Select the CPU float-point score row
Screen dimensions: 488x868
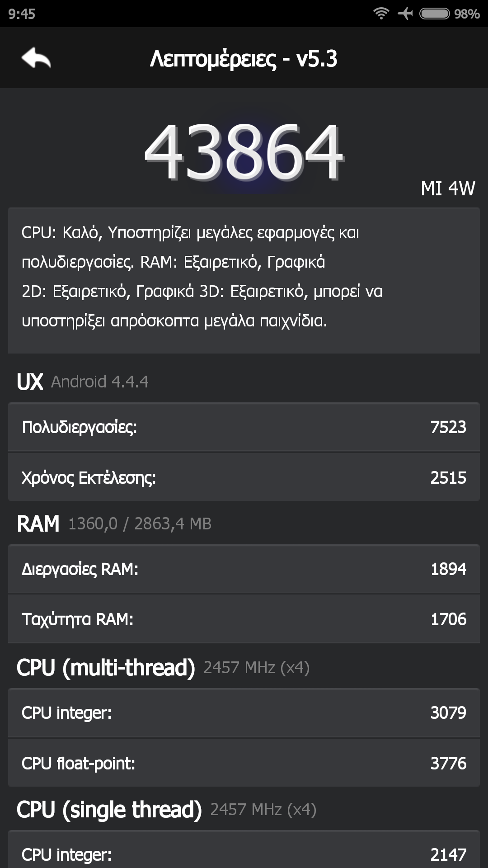pos(244,764)
